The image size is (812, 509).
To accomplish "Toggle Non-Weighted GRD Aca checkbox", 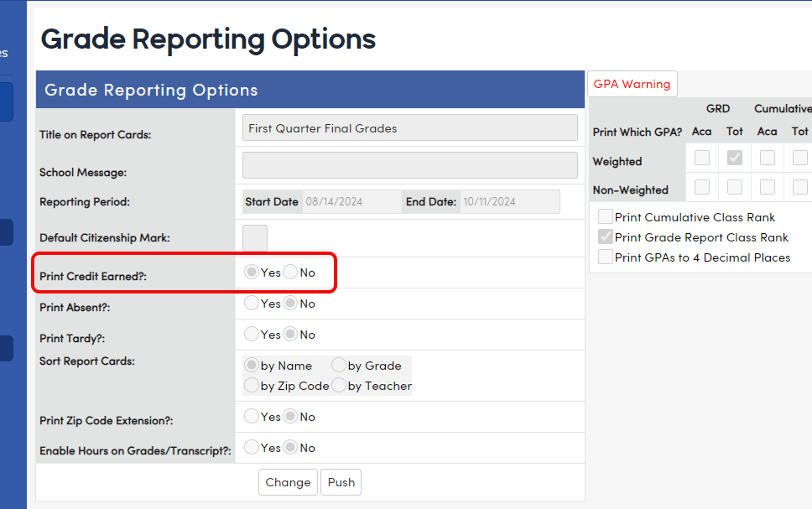I will click(702, 187).
